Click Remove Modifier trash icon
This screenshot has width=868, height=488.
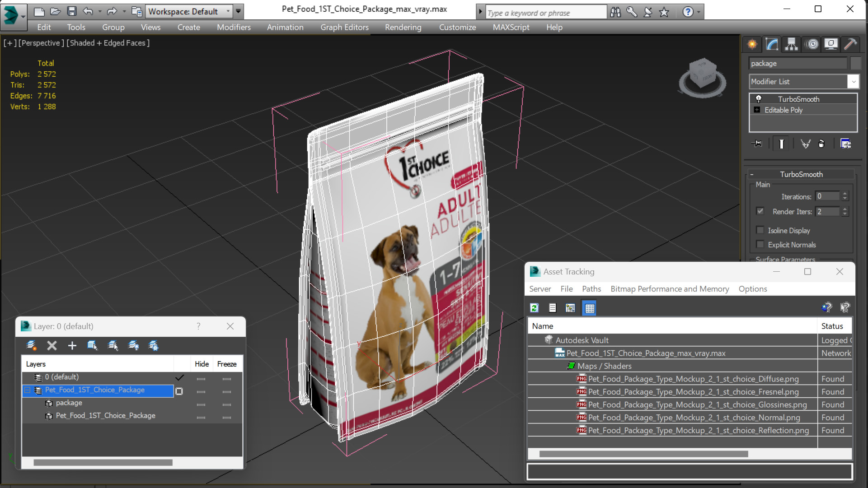(821, 144)
